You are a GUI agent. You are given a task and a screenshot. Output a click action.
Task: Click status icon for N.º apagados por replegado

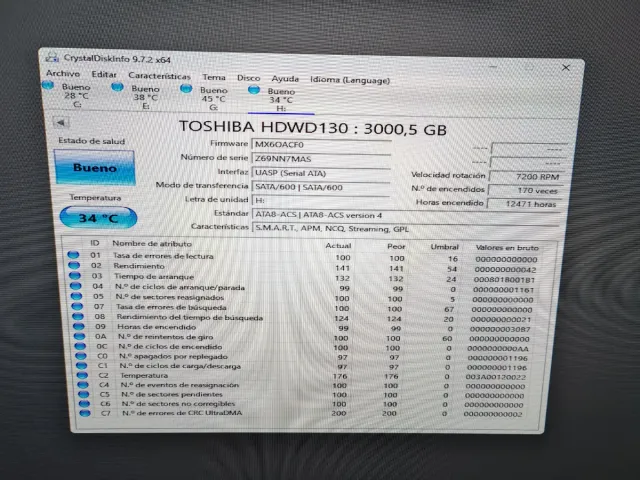(81, 356)
